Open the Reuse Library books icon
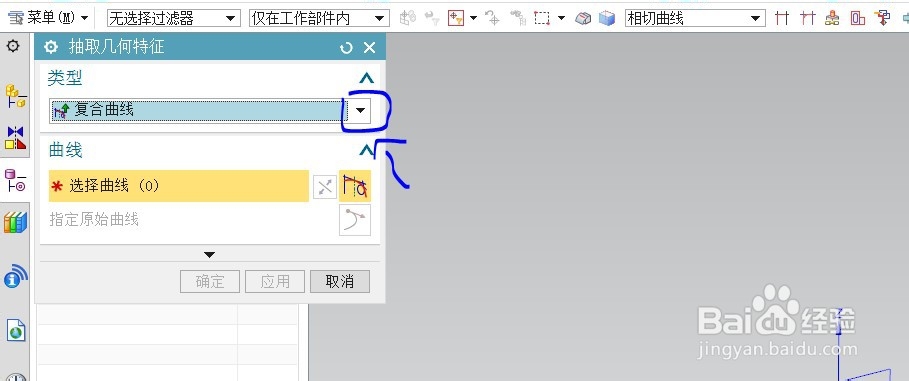Image resolution: width=909 pixels, height=381 pixels. 15,222
